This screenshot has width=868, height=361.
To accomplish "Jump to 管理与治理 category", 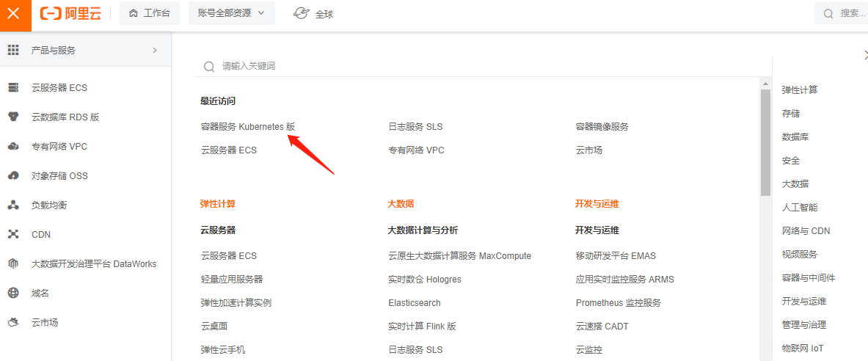I will (x=803, y=325).
